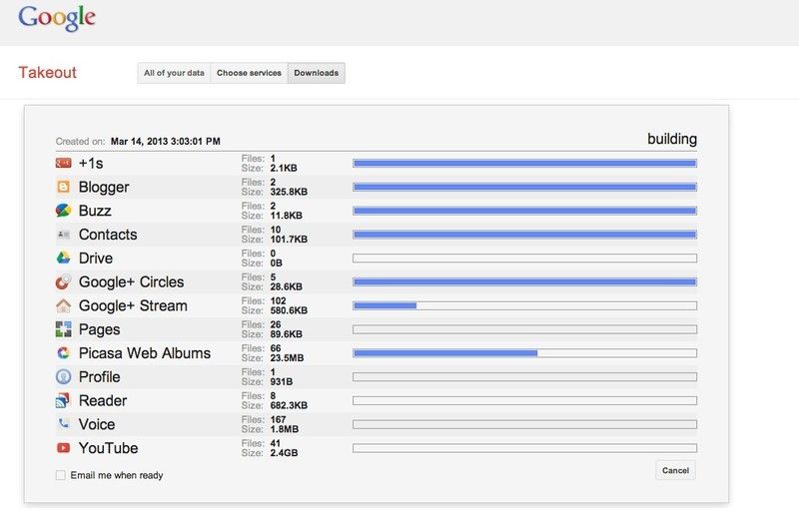Click the Google logo
The image size is (799, 532).
57,18
